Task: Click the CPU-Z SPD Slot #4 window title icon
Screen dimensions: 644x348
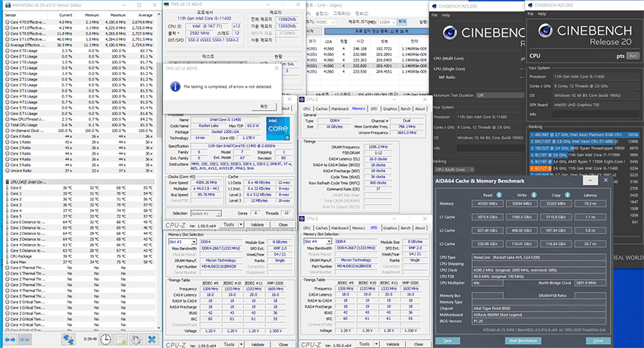Action: [x=302, y=218]
